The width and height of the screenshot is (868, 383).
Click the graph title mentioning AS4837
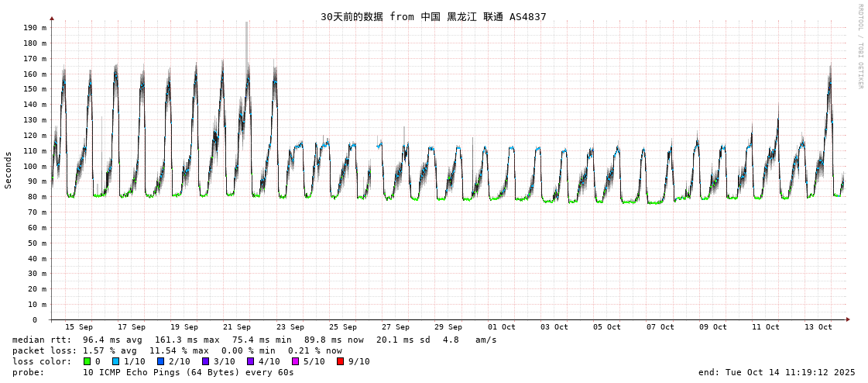click(433, 16)
